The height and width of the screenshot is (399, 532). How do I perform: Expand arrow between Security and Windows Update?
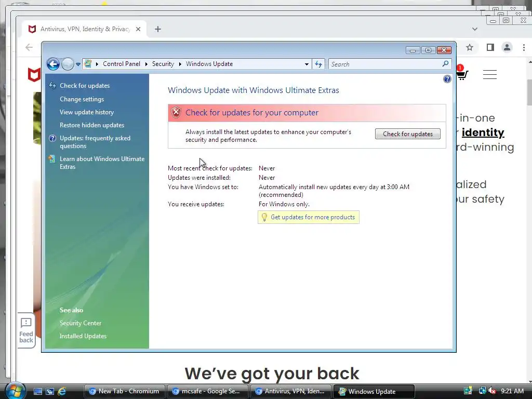180,64
